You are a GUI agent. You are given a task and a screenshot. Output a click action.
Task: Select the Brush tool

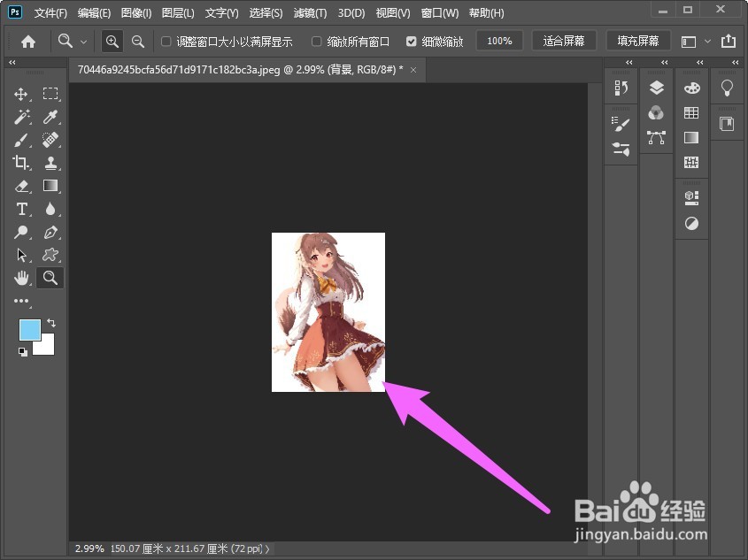click(21, 140)
